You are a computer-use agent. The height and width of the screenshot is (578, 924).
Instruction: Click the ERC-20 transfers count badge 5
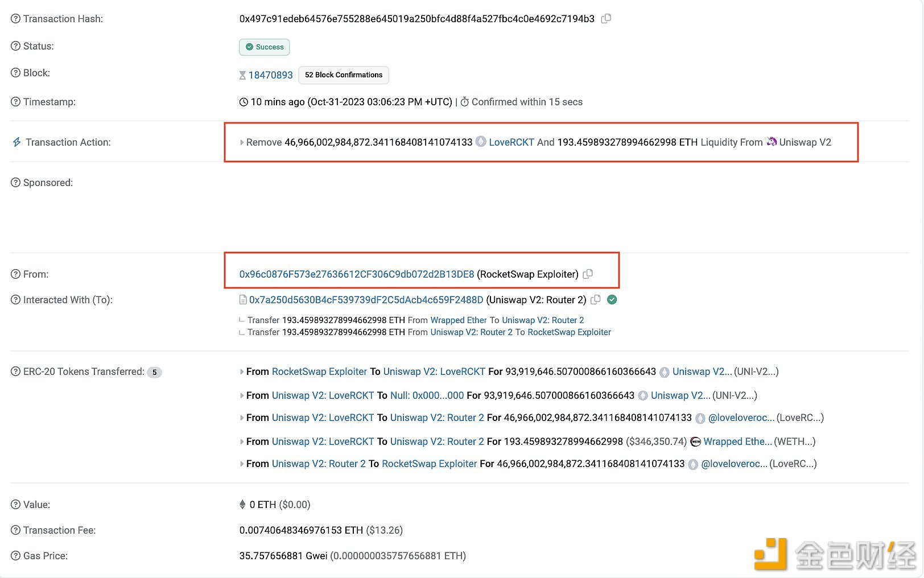coord(154,372)
